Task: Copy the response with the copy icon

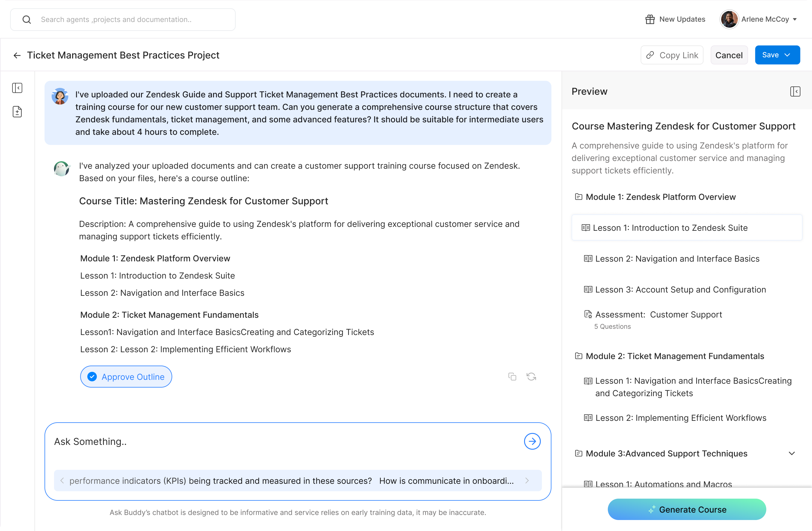Action: (x=512, y=376)
